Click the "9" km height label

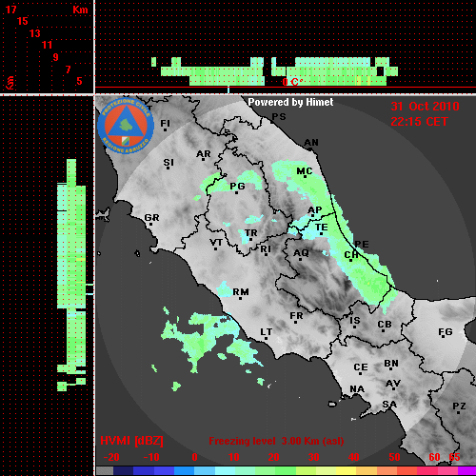click(56, 57)
